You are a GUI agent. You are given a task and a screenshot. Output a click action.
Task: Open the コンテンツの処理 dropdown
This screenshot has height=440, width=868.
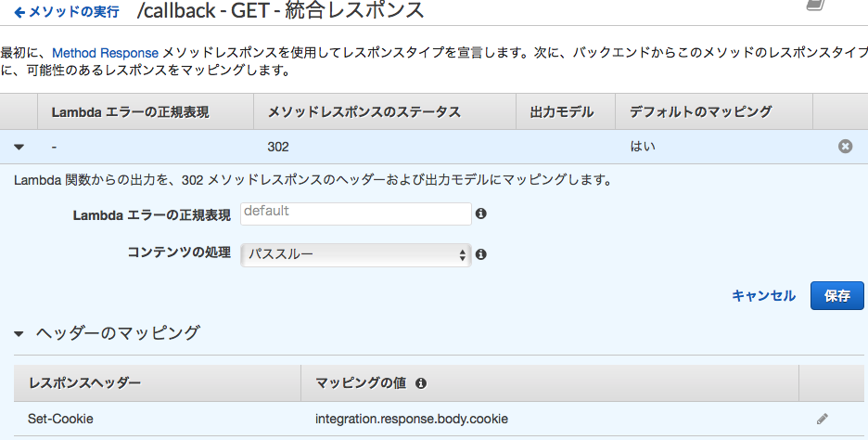click(x=356, y=254)
